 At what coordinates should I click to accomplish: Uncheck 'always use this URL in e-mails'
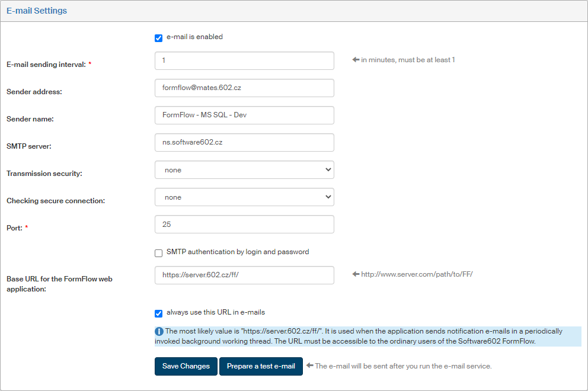158,313
